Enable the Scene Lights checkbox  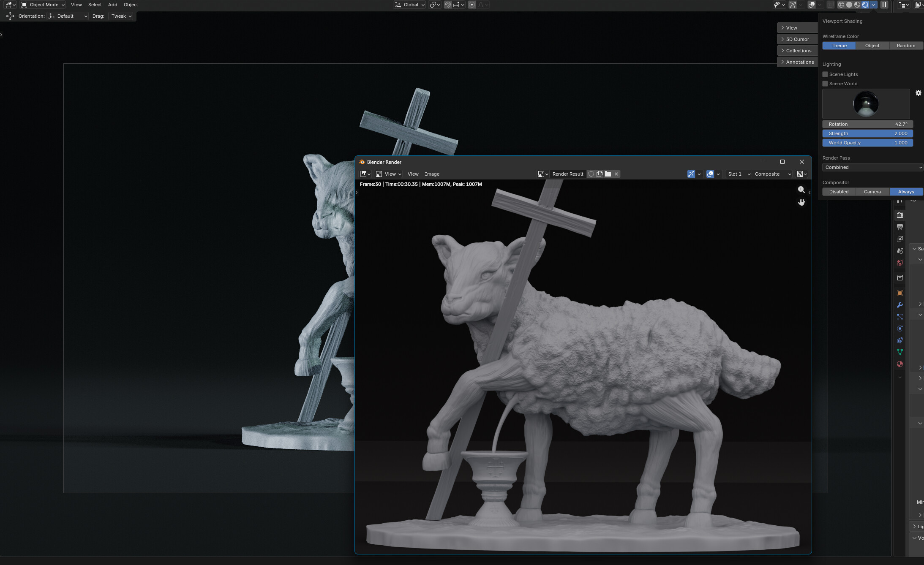click(x=825, y=74)
